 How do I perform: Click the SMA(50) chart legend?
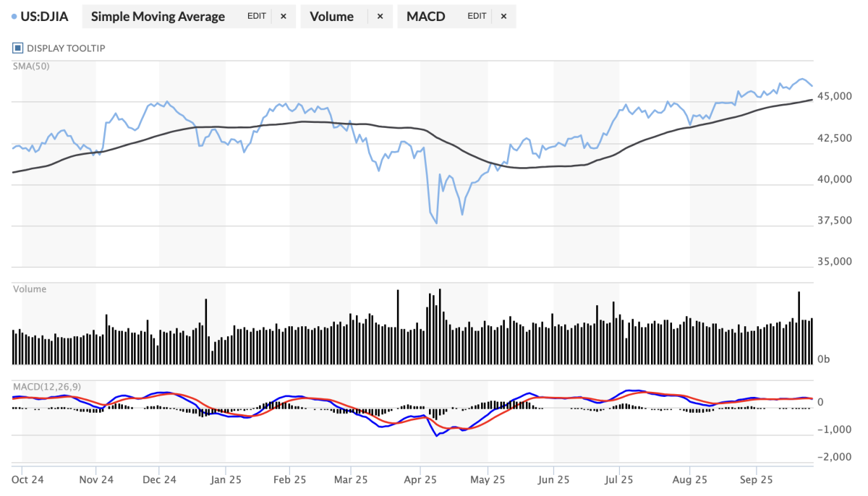(x=29, y=66)
